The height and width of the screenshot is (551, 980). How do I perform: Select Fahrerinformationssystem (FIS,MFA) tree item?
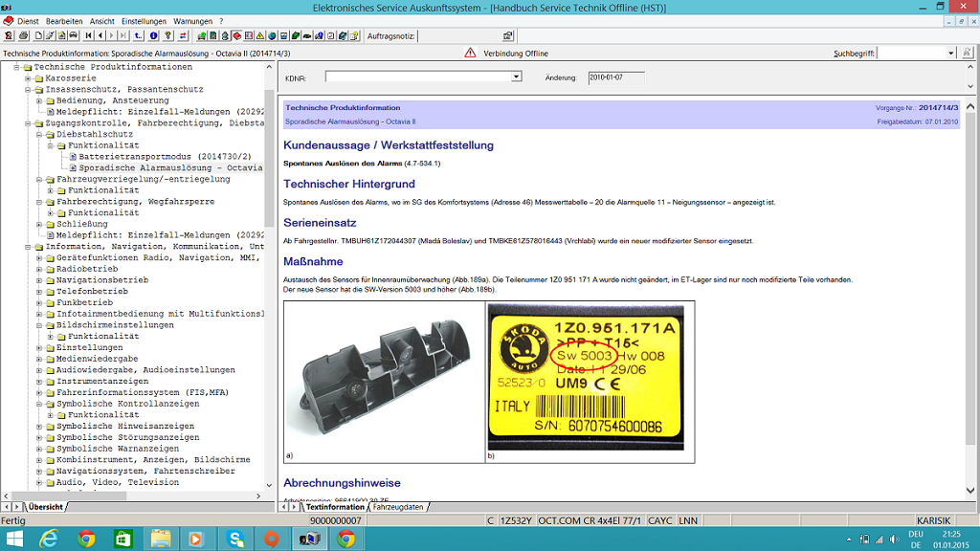coord(143,393)
